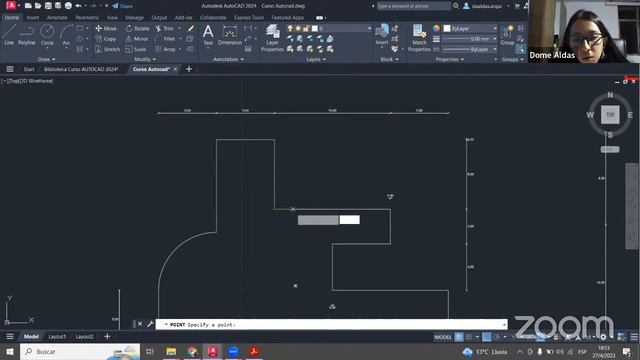Click the Share button
This screenshot has width=640, height=360.
122,6
